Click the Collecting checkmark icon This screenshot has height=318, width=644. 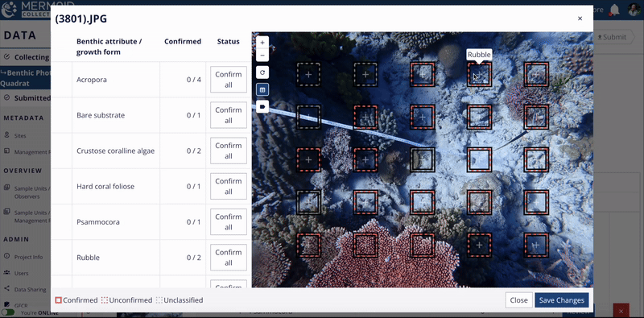(x=7, y=57)
